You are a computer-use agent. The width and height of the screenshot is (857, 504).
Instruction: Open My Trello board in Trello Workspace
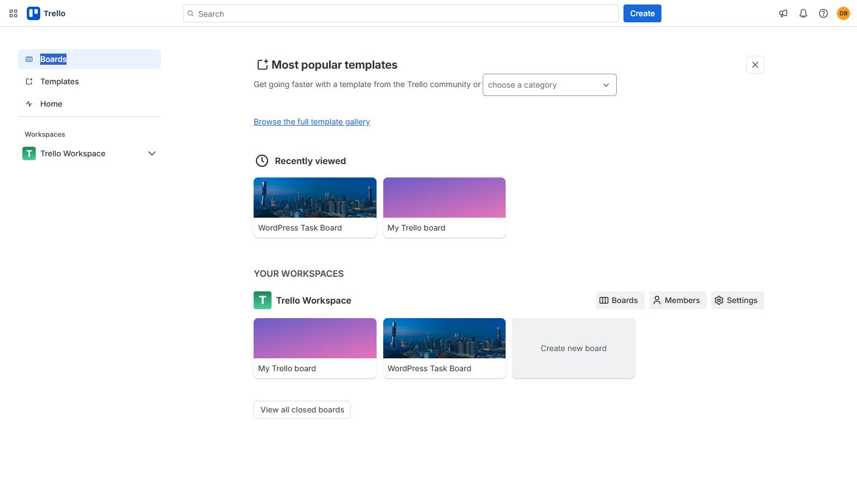(x=315, y=348)
